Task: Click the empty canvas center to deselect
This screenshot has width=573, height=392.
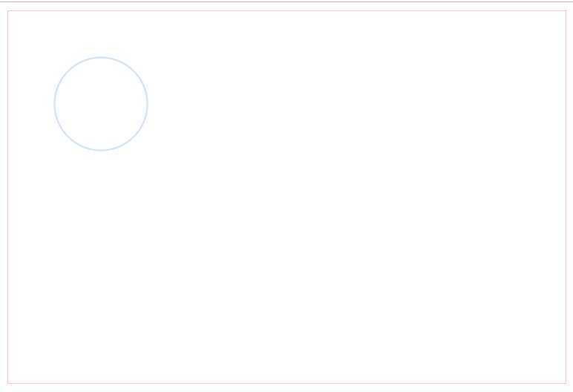Action: [286, 197]
